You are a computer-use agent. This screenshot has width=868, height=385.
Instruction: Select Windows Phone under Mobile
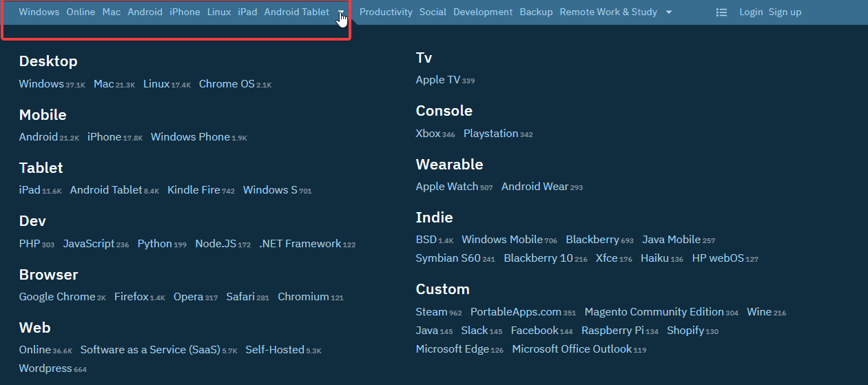pos(190,137)
